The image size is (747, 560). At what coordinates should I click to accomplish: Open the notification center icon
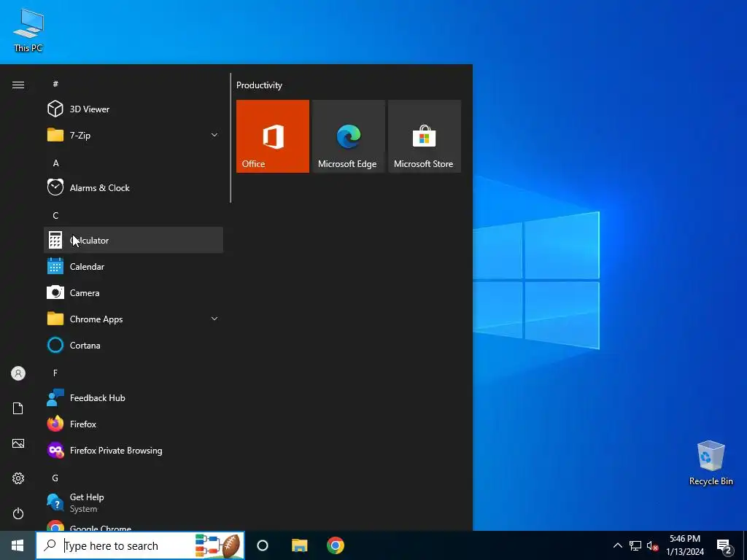pyautogui.click(x=724, y=546)
